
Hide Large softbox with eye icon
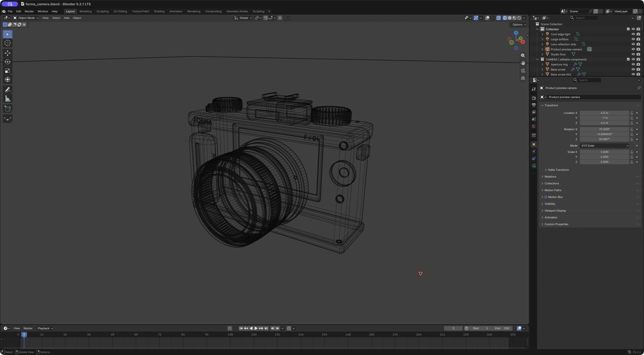tap(633, 39)
